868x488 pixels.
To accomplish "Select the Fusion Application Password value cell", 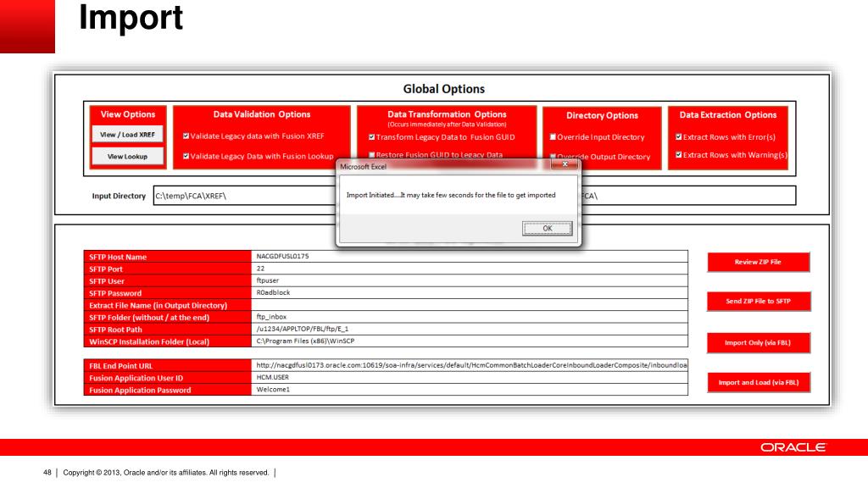I will click(470, 390).
